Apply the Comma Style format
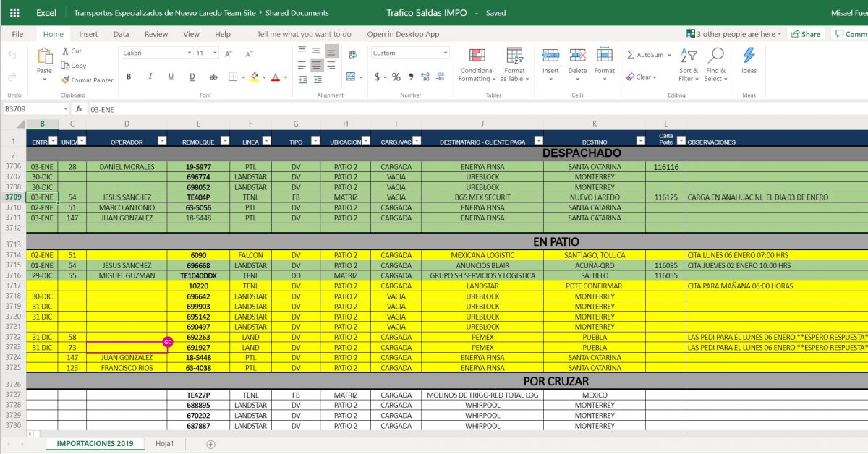868x454 pixels. pos(411,77)
